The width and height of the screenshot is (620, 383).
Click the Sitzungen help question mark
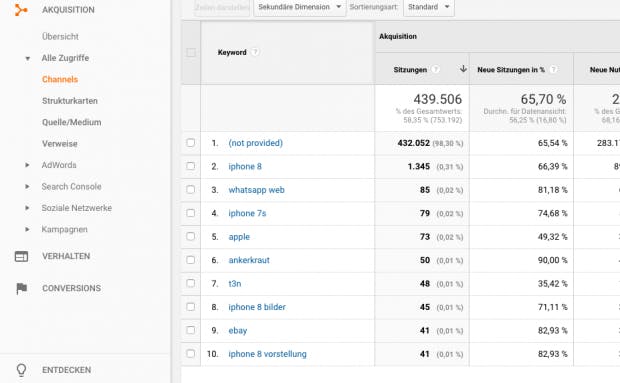click(x=435, y=70)
